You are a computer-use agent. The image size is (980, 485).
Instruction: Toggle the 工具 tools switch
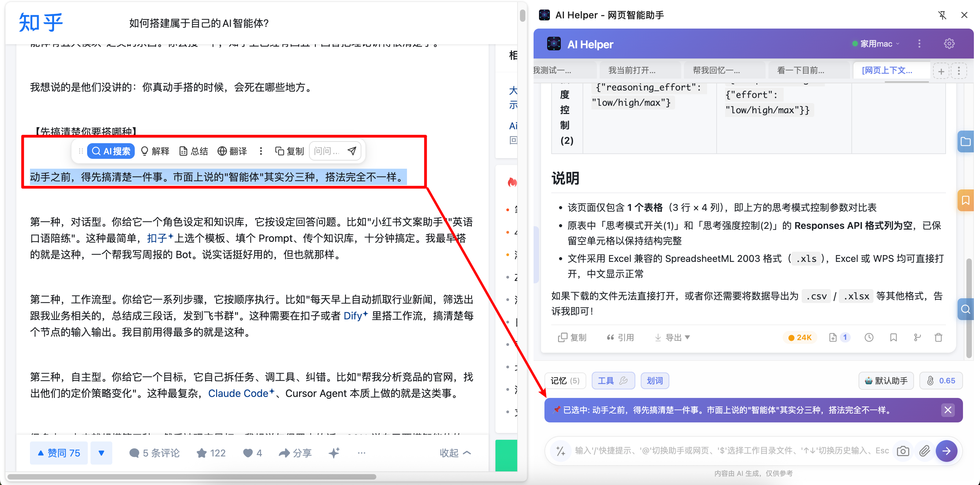click(613, 381)
